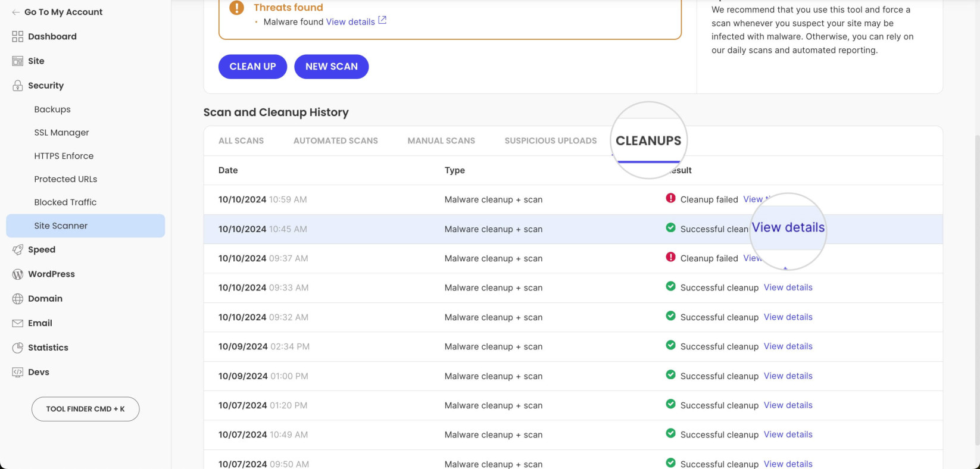The height and width of the screenshot is (469, 980).
Task: Click the Statistics pie chart icon
Action: pyautogui.click(x=18, y=348)
